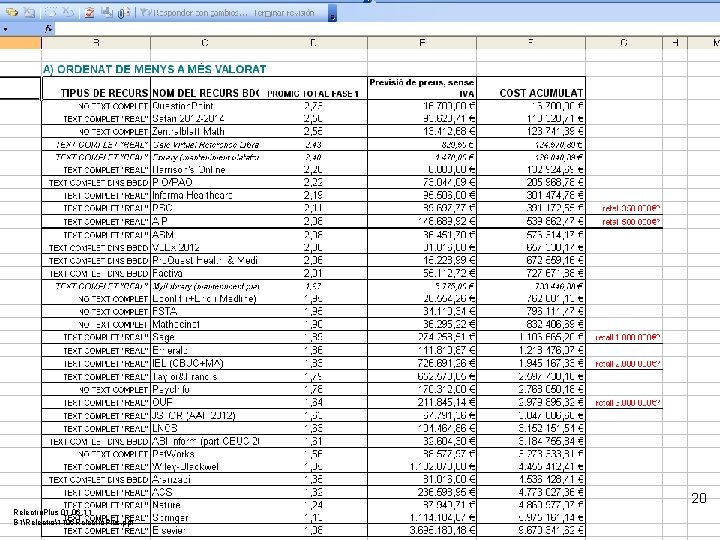Image resolution: width=720 pixels, height=540 pixels.
Task: Select the 'Taylor&Francis' cell
Action: [x=205, y=377]
